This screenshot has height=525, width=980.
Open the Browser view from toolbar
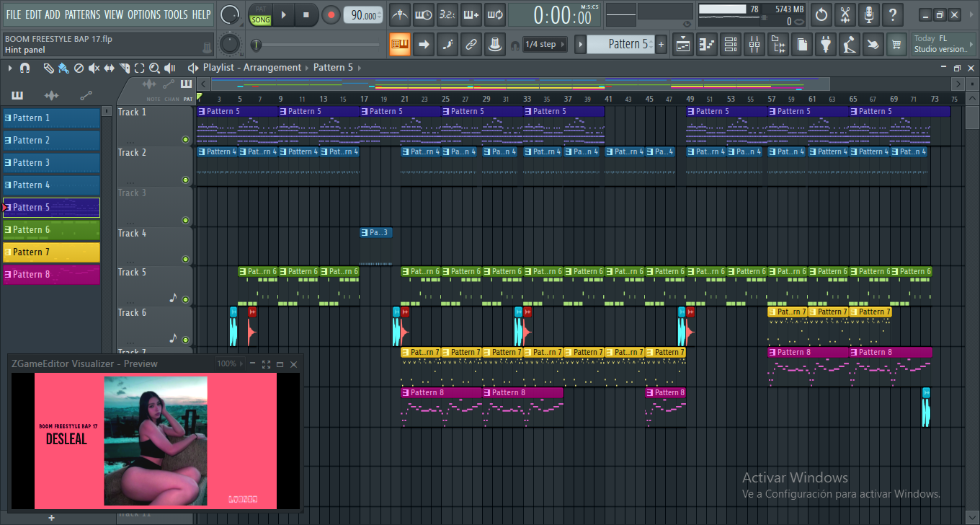click(778, 45)
